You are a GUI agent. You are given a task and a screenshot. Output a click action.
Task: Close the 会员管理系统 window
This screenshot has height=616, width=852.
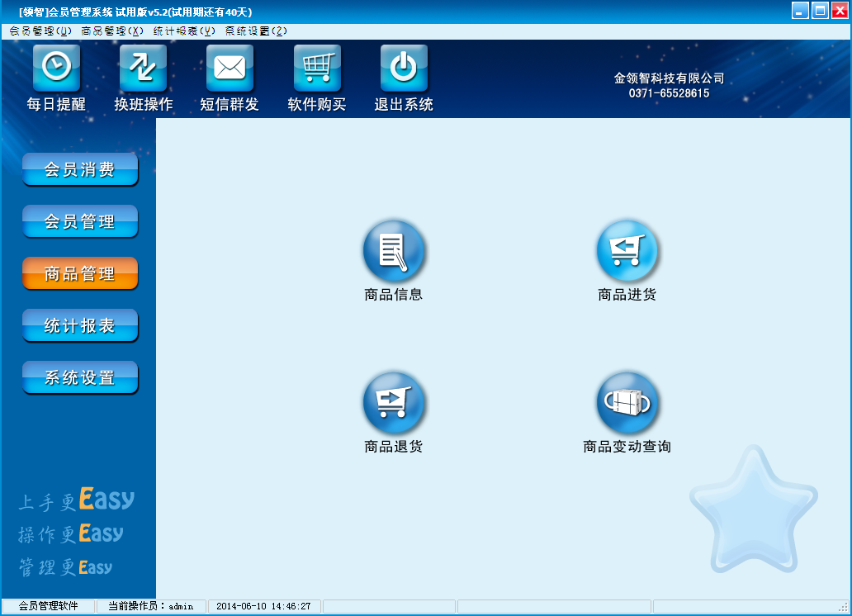pyautogui.click(x=840, y=11)
